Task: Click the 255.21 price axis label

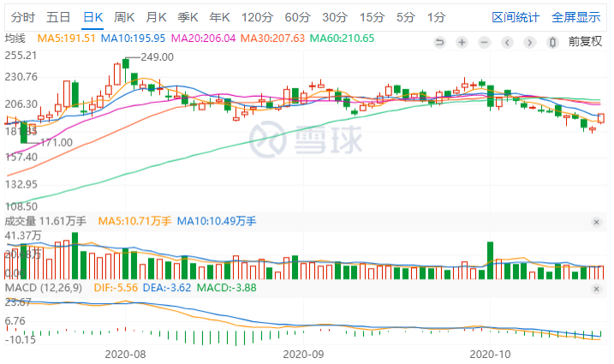Action: coord(21,56)
